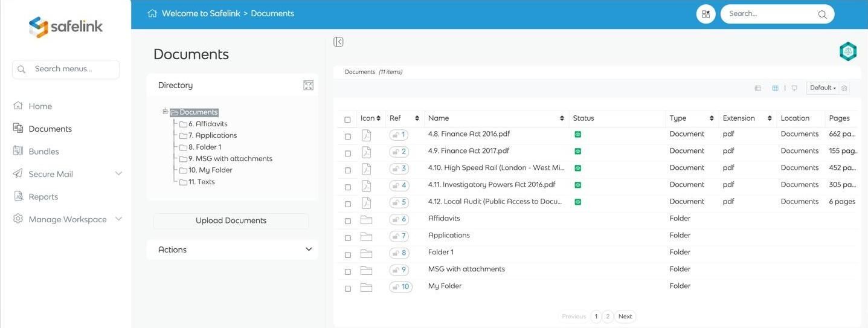Expand directory tree to full screen
The image size is (868, 328).
308,85
